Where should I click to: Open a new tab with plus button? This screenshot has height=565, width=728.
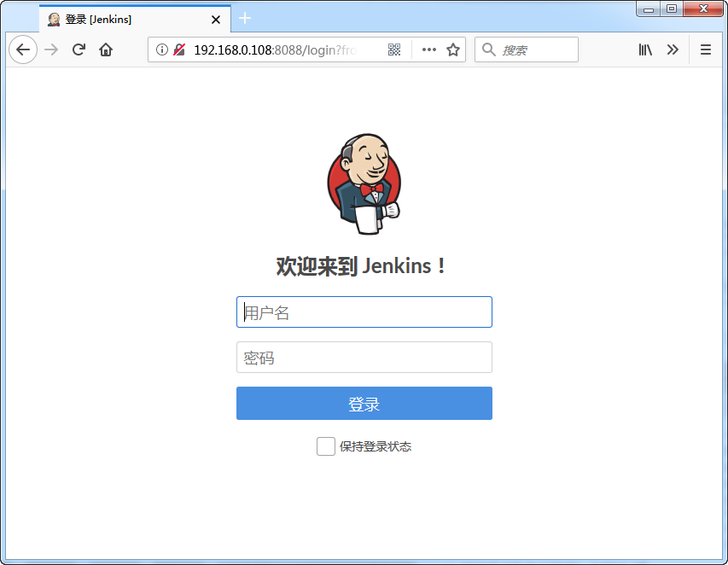point(245,18)
